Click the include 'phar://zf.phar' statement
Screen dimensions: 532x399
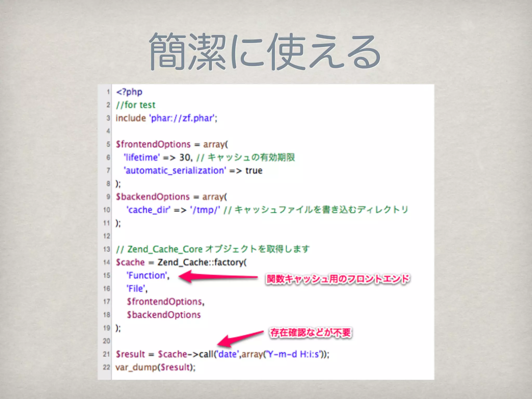pos(166,118)
